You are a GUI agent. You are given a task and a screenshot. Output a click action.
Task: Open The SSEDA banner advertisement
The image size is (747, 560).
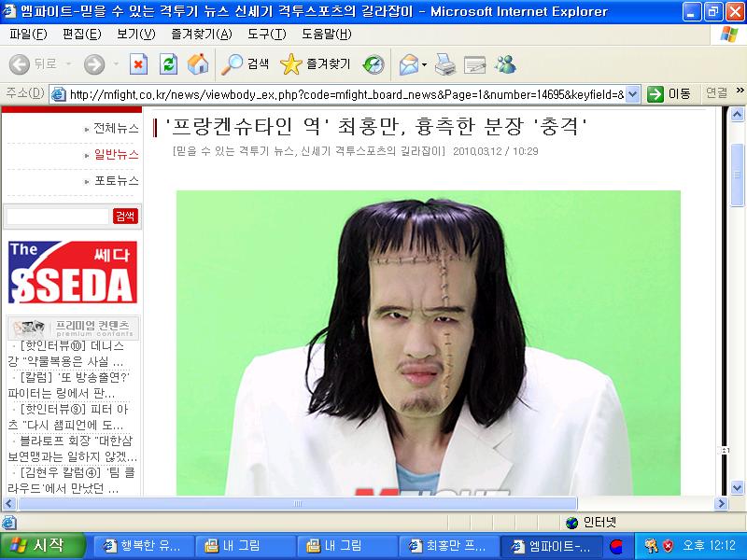point(73,272)
